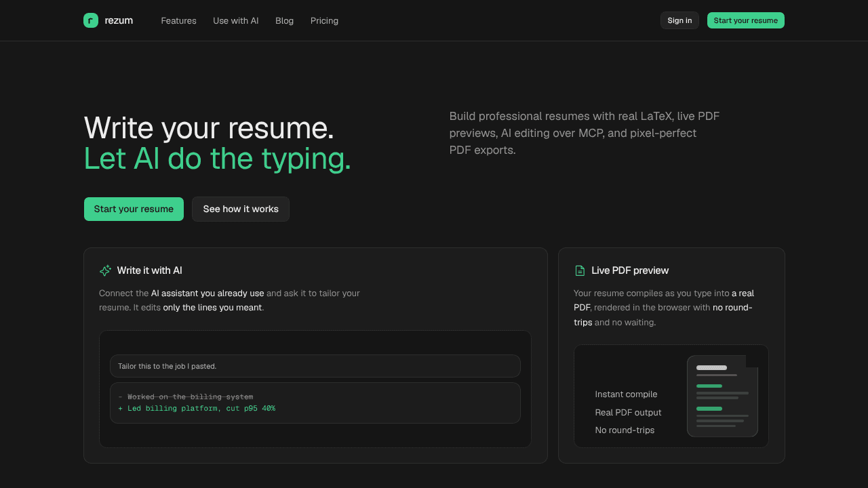This screenshot has height=488, width=868.
Task: Click the Write it with AI heading
Action: [x=149, y=270]
